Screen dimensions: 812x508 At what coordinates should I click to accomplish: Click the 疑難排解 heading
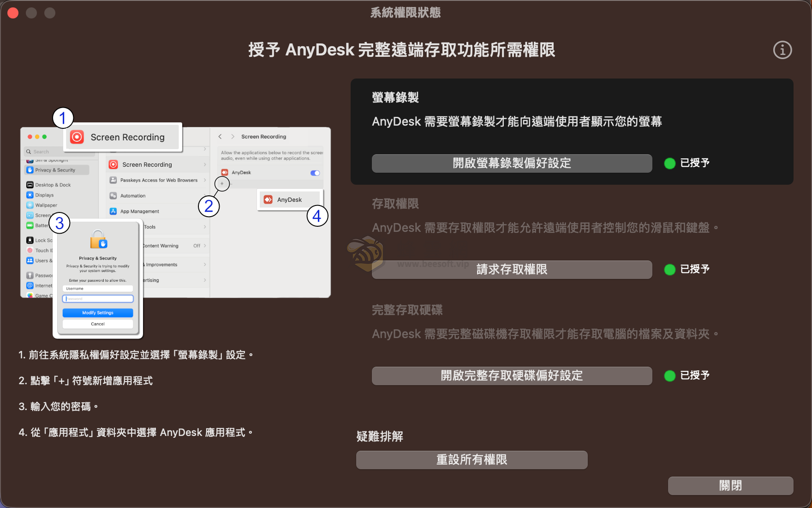click(x=380, y=436)
